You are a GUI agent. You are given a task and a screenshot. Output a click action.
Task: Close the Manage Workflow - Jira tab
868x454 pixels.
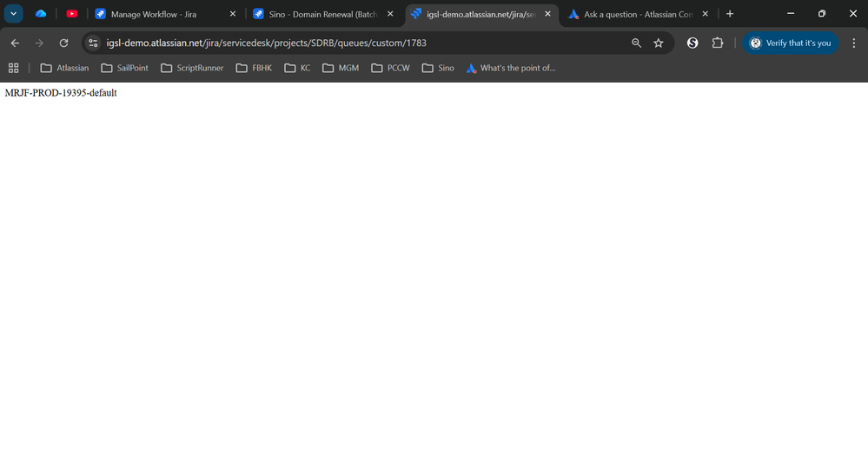(233, 14)
